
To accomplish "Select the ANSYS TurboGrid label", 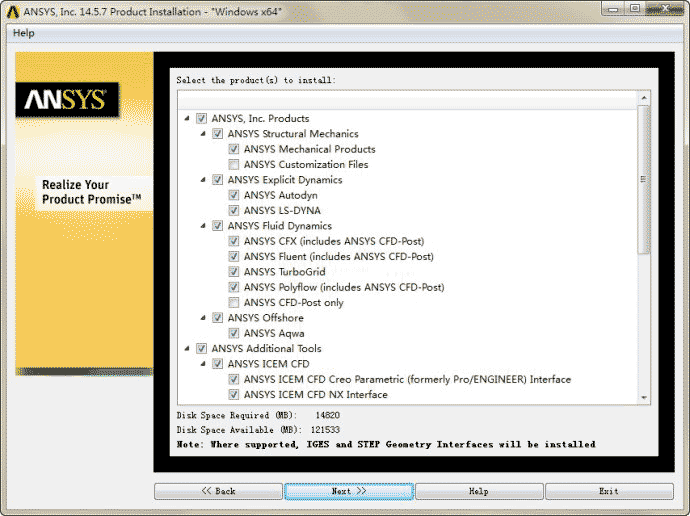I will [285, 272].
